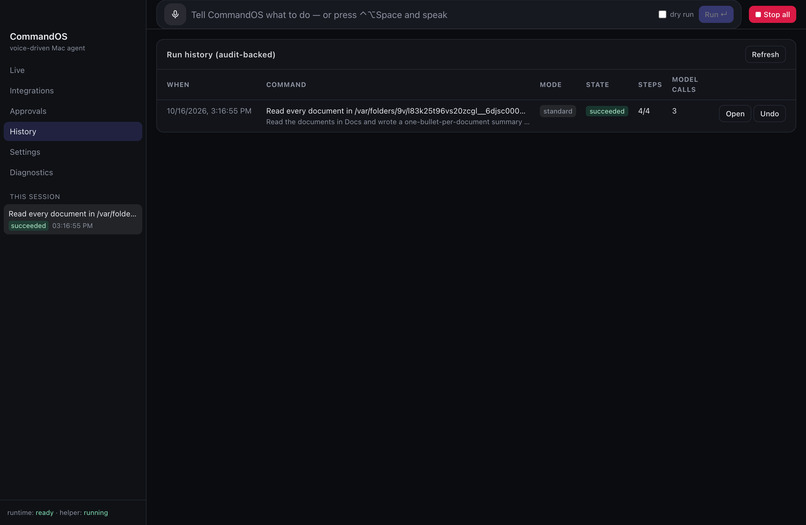This screenshot has width=806, height=525.
Task: Click the run command text in history table
Action: (x=395, y=111)
